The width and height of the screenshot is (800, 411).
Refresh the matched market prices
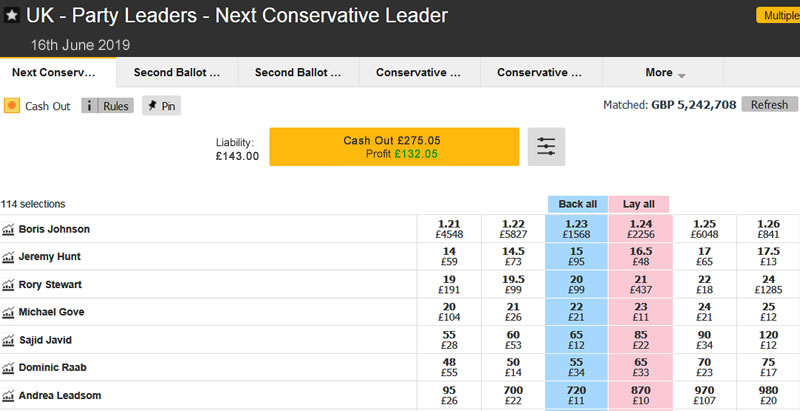[x=769, y=104]
